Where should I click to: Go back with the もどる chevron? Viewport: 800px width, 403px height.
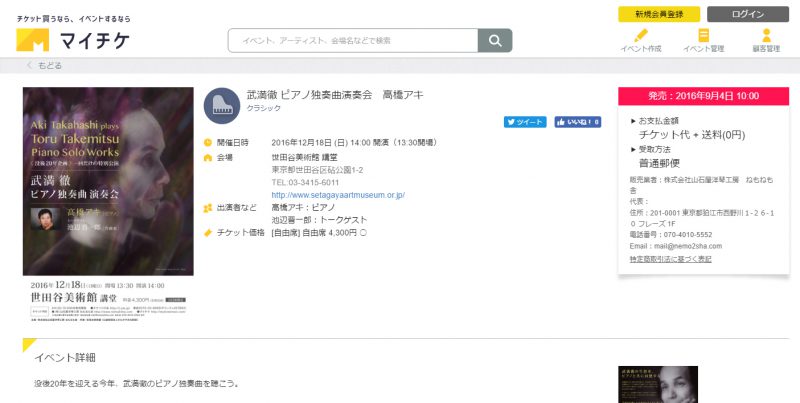click(x=29, y=65)
